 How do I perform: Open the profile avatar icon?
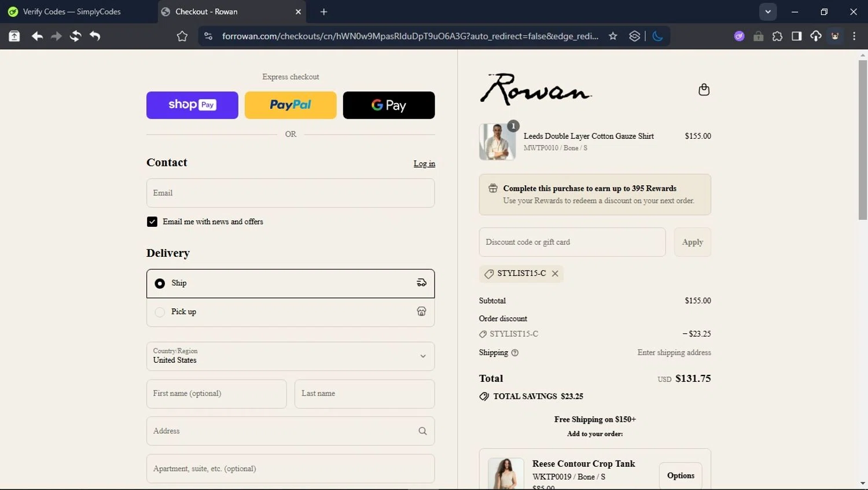835,36
